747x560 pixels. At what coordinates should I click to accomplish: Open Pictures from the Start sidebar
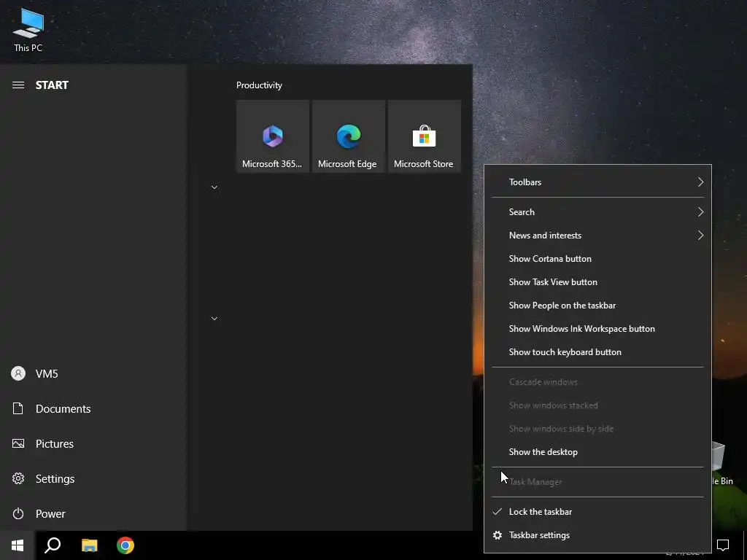point(93,444)
